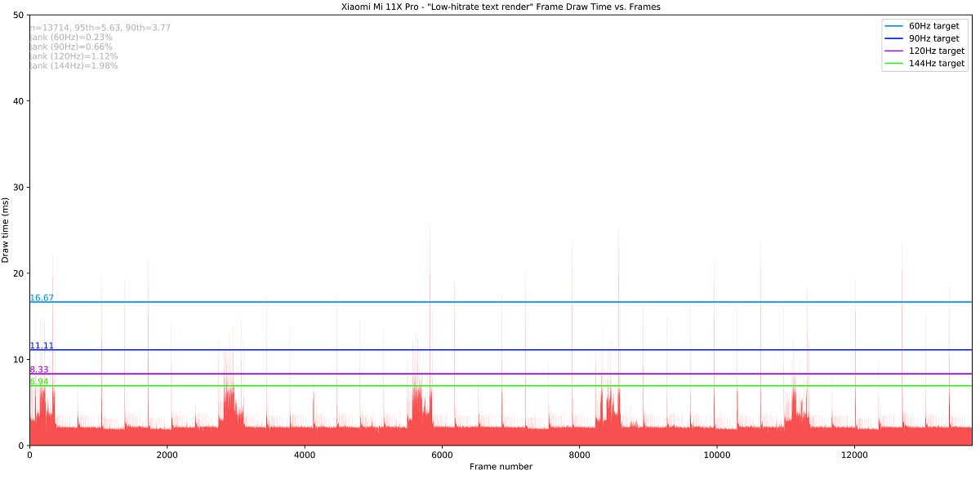Click the purple line sample in the legend
Viewport: 980px width, 479px height.
pyautogui.click(x=893, y=51)
